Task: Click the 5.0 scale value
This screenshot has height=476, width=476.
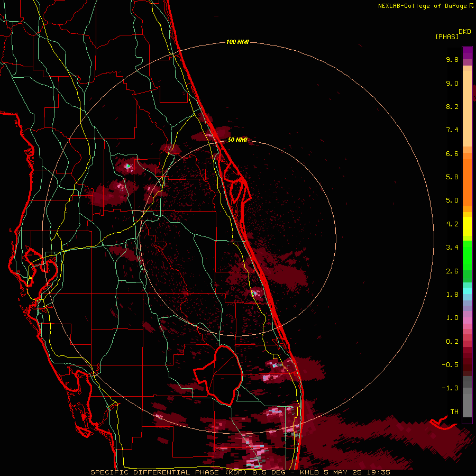Action: pos(452,200)
